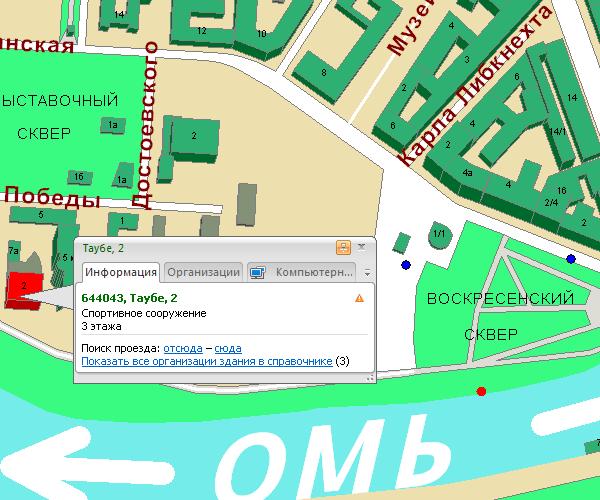Select round building 1/1 on the map

click(x=439, y=234)
